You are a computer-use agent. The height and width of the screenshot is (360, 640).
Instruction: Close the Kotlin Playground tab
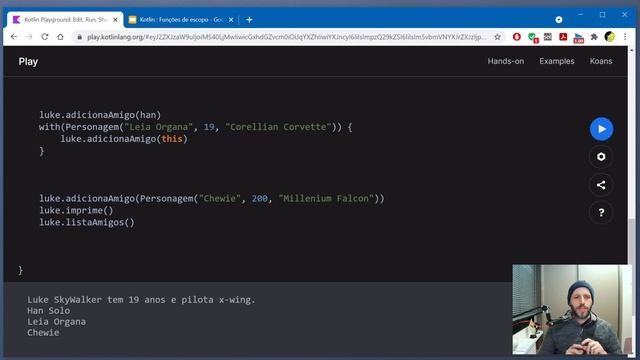(x=116, y=20)
